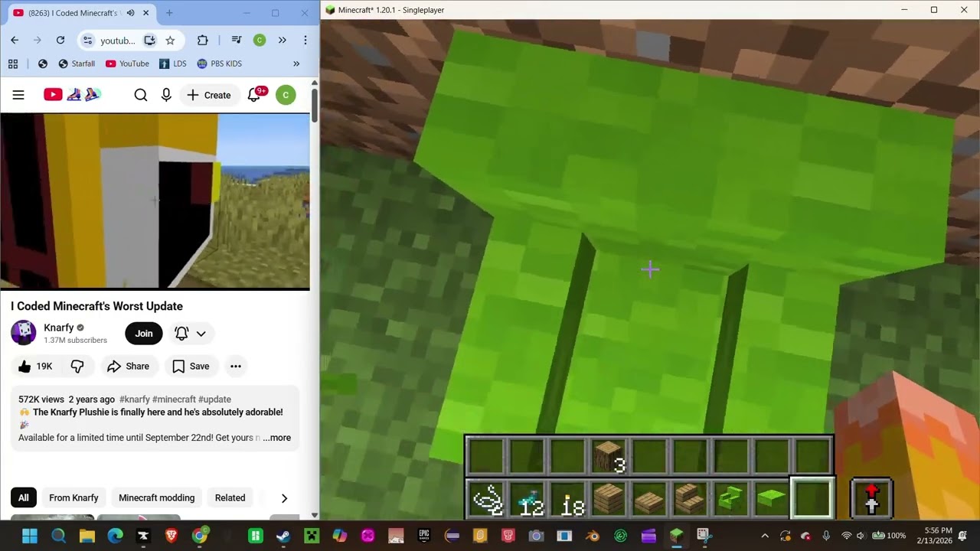
Task: Like the video with 19K likes
Action: click(x=35, y=367)
